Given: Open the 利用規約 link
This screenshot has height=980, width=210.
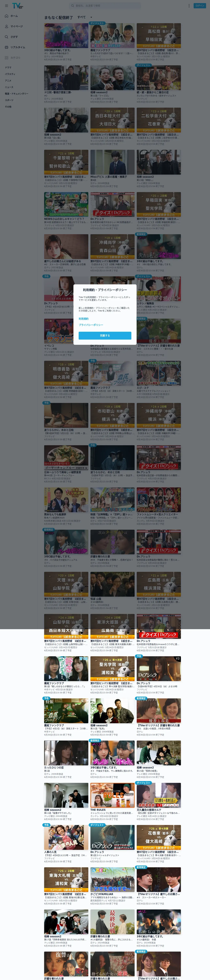Looking at the screenshot, I should (x=83, y=319).
